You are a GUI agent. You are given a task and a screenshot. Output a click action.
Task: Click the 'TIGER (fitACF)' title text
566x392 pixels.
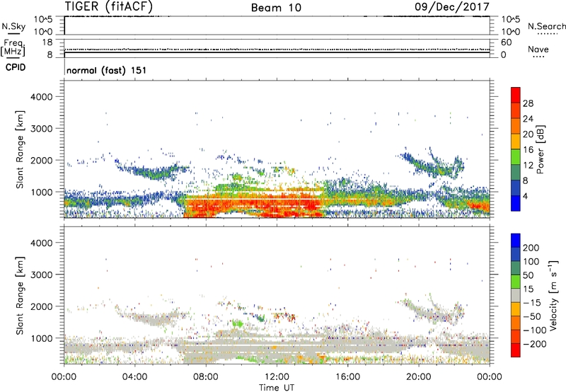pyautogui.click(x=109, y=7)
